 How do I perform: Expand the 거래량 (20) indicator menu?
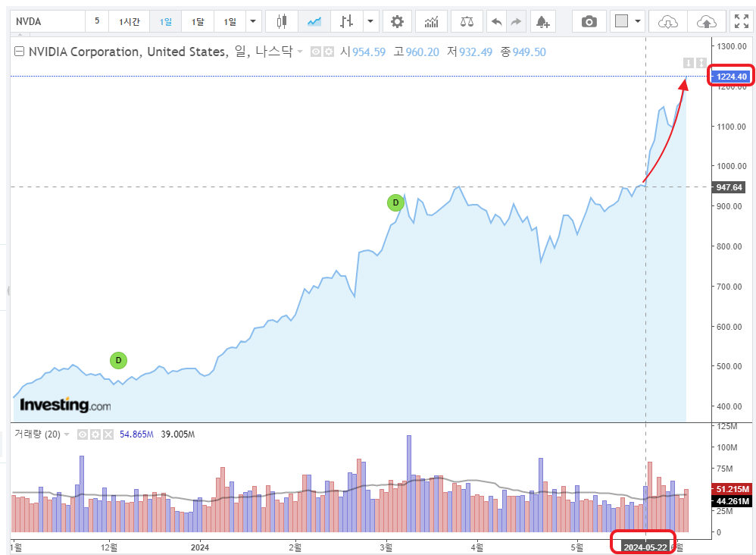click(x=67, y=434)
